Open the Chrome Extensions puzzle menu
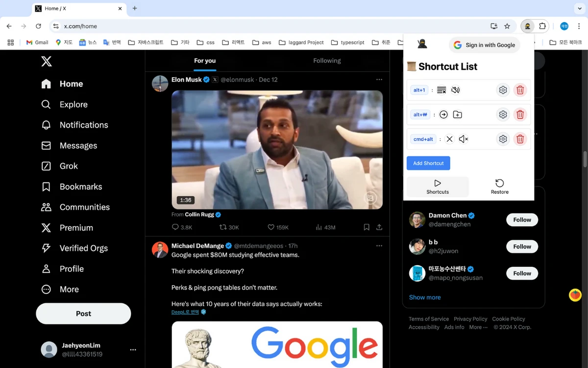The width and height of the screenshot is (588, 368). (542, 26)
